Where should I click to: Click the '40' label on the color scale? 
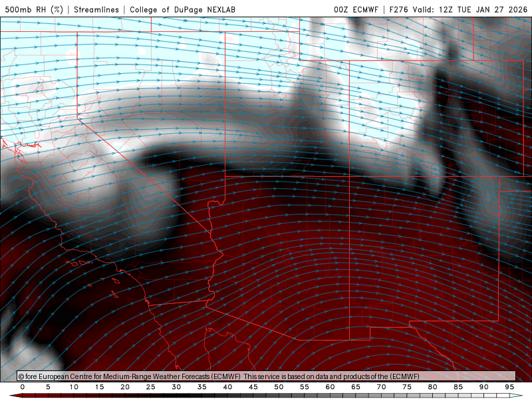227,387
